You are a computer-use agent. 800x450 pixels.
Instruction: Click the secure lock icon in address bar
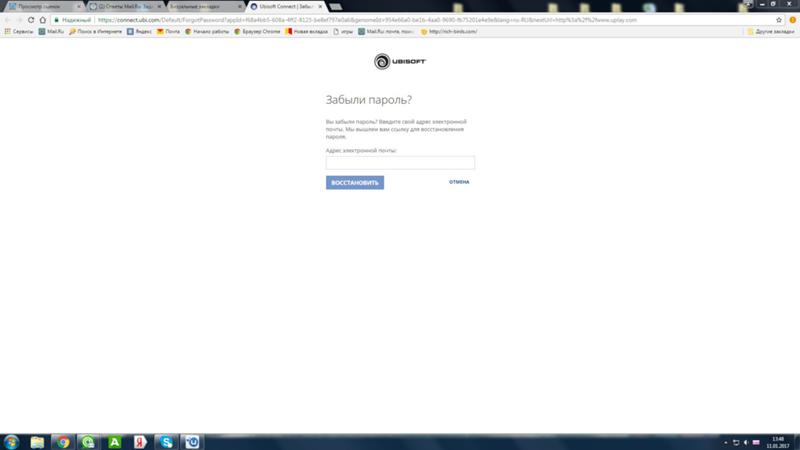coord(57,20)
